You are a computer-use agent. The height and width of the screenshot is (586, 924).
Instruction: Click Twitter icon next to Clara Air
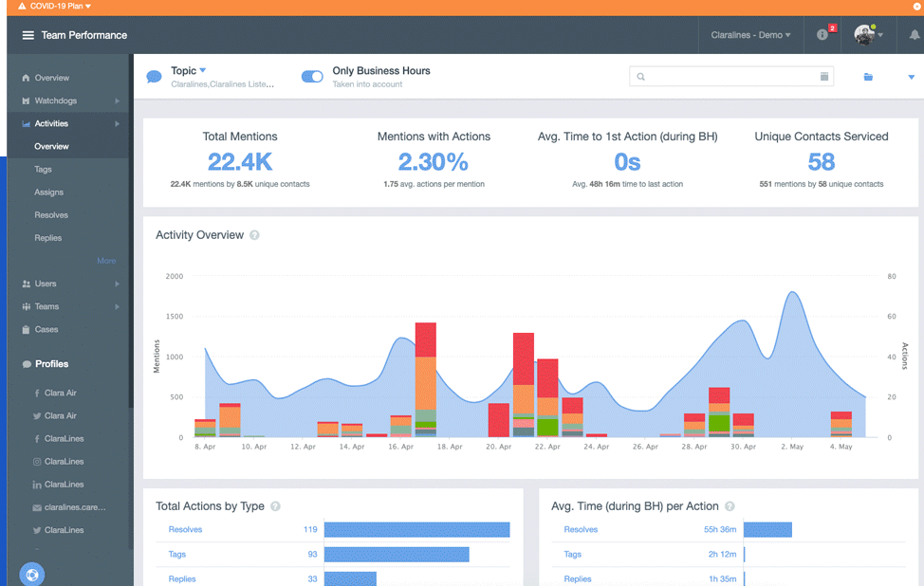[x=37, y=416]
